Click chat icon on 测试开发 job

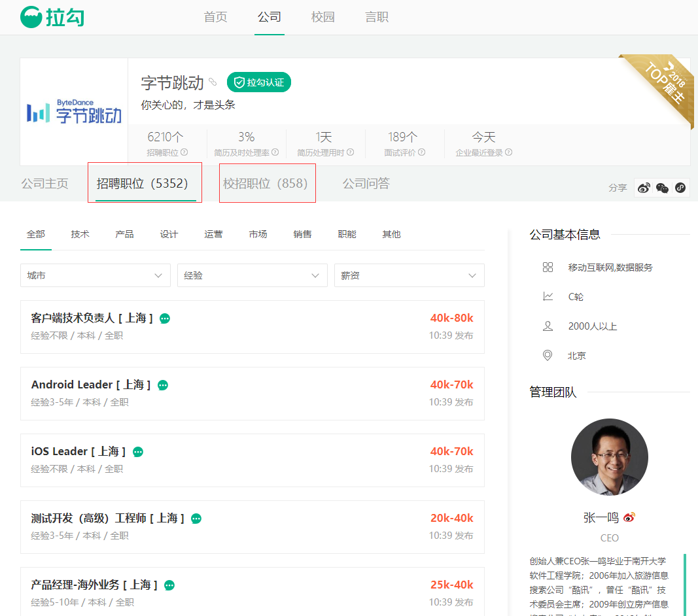(196, 519)
